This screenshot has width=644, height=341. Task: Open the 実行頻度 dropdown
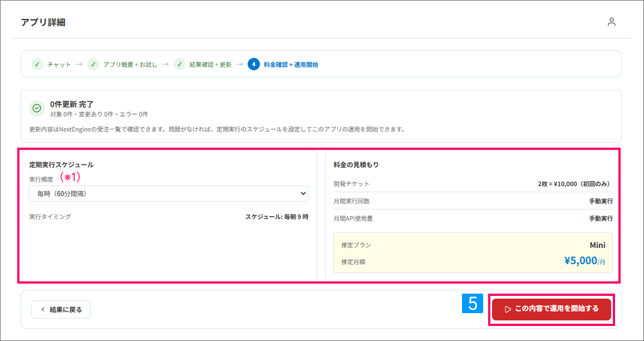tap(169, 193)
